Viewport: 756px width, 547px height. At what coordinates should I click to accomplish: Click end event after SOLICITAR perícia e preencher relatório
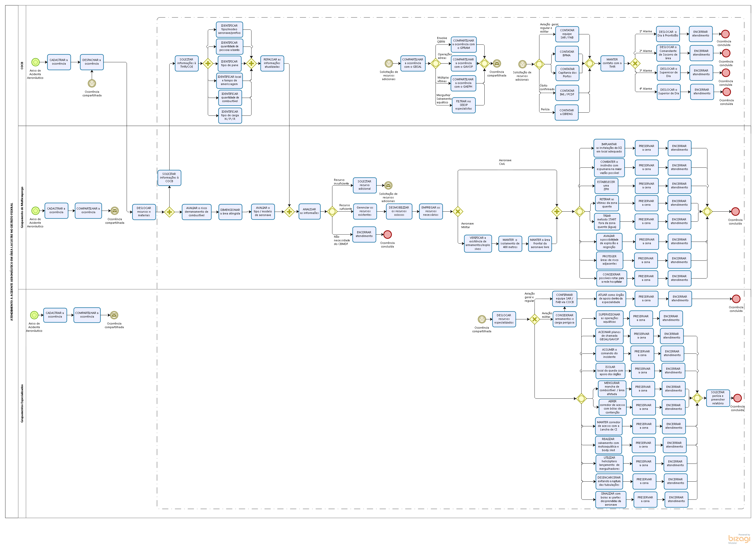738,398
